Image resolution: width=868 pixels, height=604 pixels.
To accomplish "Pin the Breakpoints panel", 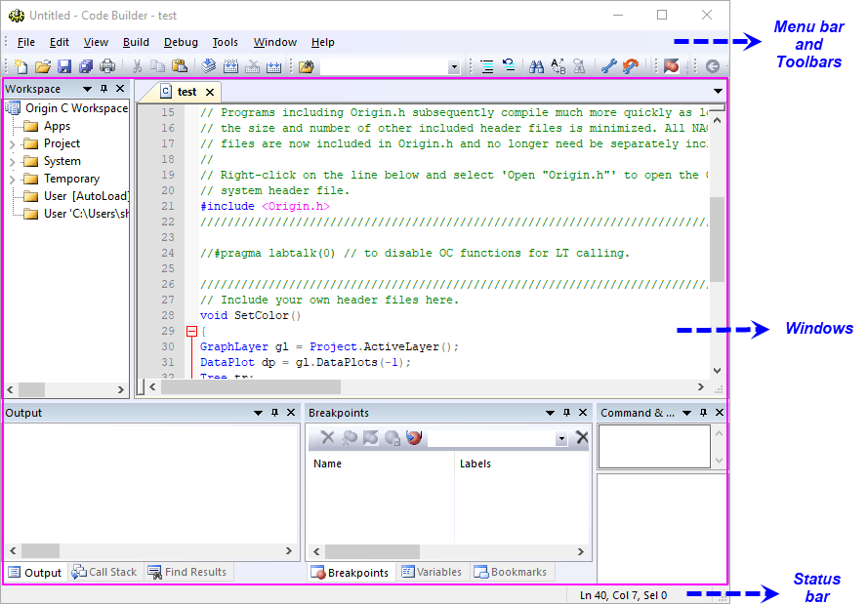I will click(x=566, y=413).
